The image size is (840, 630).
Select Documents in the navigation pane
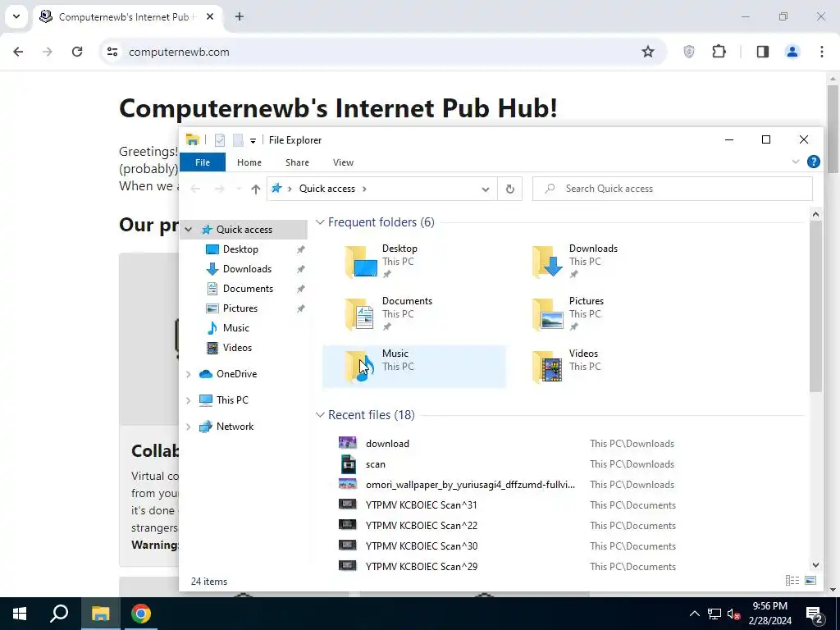click(x=248, y=289)
